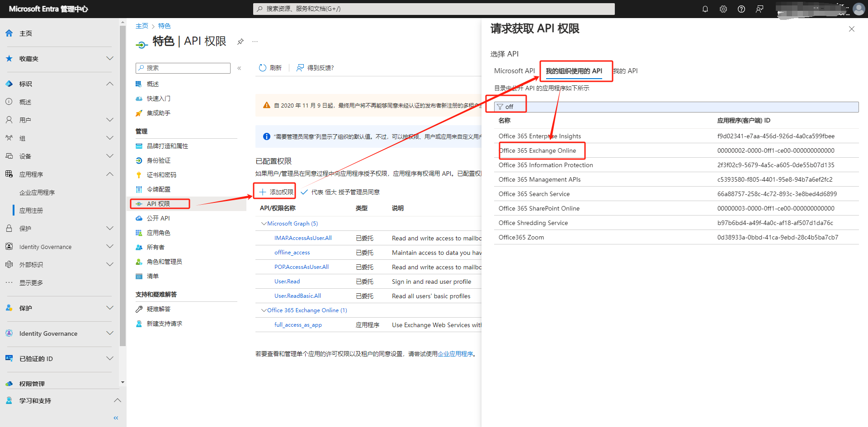Click the feedback icon in the top bar
Image resolution: width=868 pixels, height=427 pixels.
(759, 9)
